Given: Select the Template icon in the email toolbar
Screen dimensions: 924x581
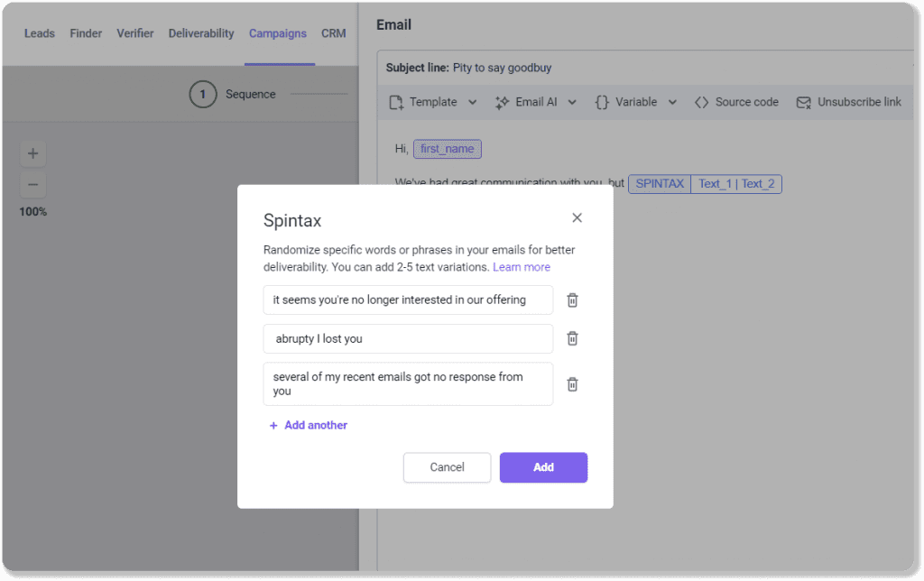Looking at the screenshot, I should coord(394,102).
